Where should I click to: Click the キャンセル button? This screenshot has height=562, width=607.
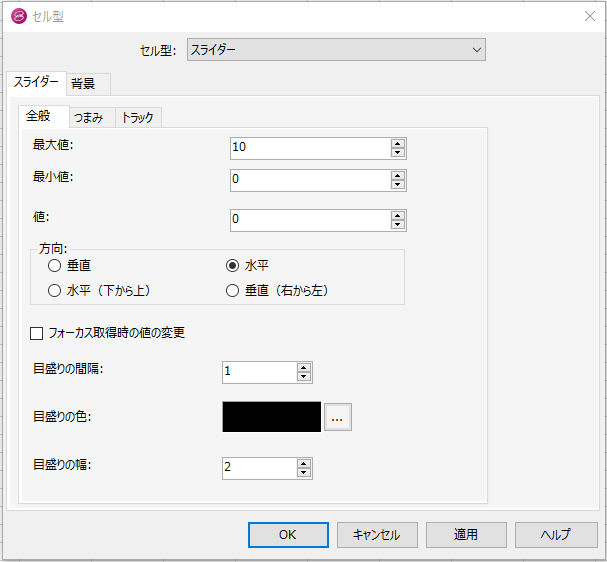click(x=377, y=535)
